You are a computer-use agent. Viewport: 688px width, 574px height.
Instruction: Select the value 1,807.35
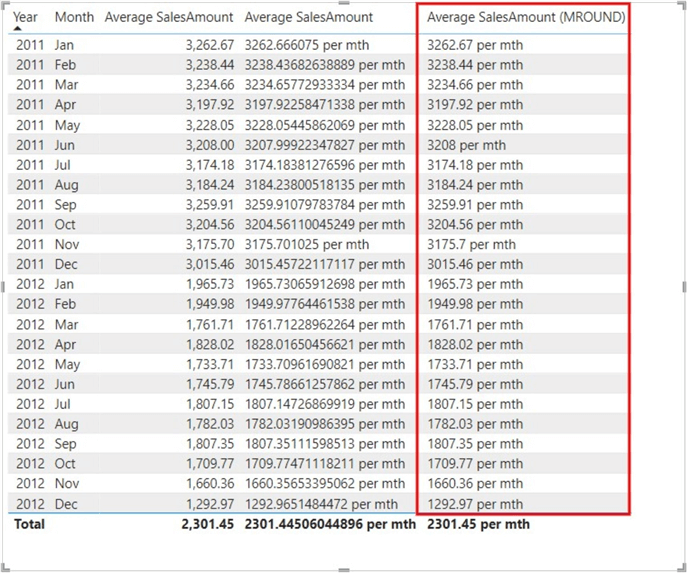click(210, 444)
